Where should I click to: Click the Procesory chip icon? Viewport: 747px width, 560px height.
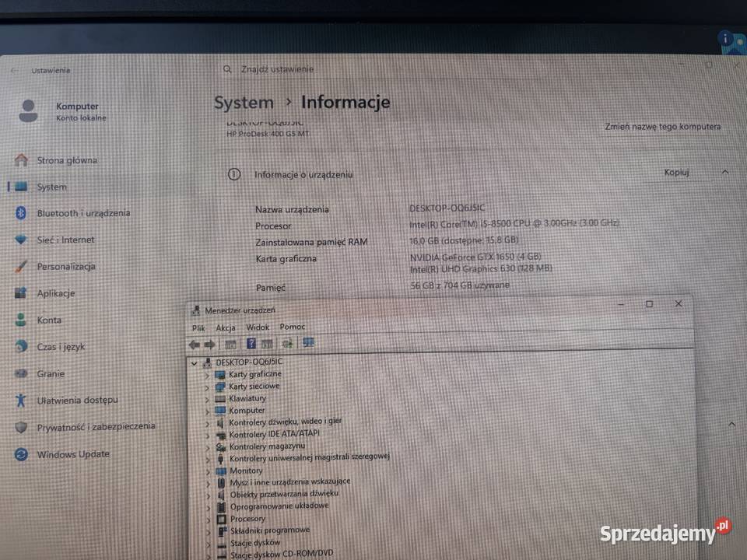222,519
